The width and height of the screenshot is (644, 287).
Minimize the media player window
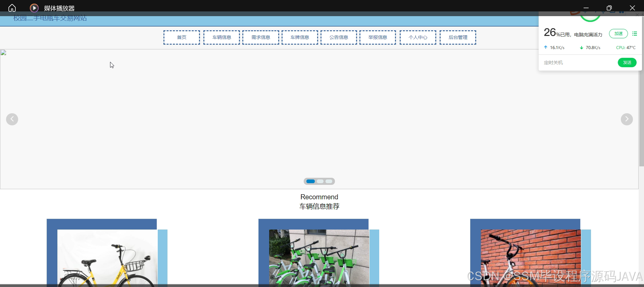coord(586,8)
